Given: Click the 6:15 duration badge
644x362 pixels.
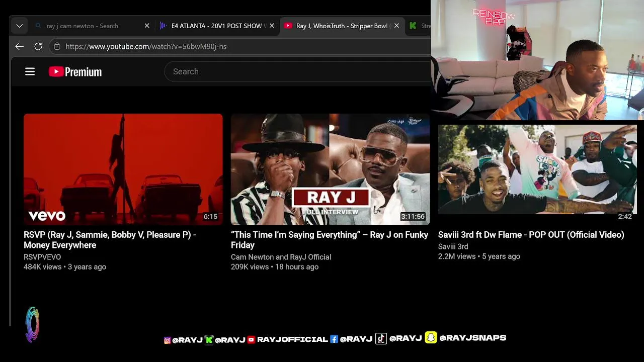Looking at the screenshot, I should [x=210, y=217].
